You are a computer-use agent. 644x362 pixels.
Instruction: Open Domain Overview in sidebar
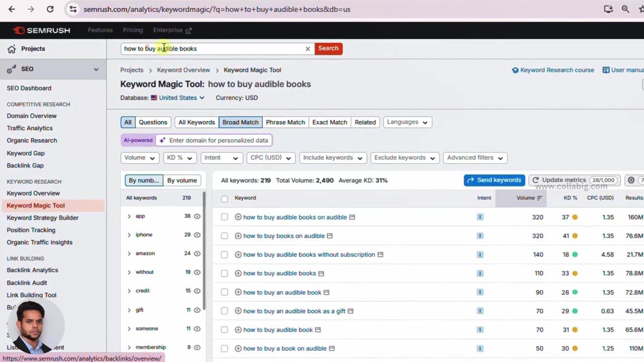point(32,116)
